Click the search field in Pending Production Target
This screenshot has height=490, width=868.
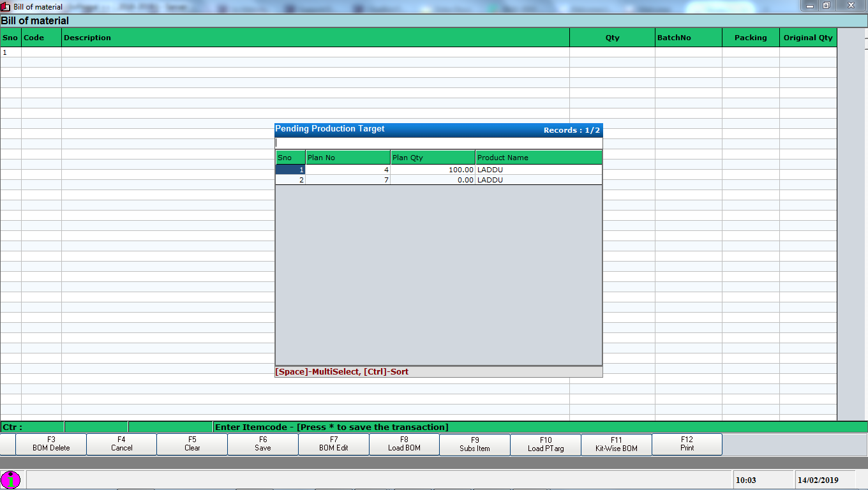click(x=438, y=144)
